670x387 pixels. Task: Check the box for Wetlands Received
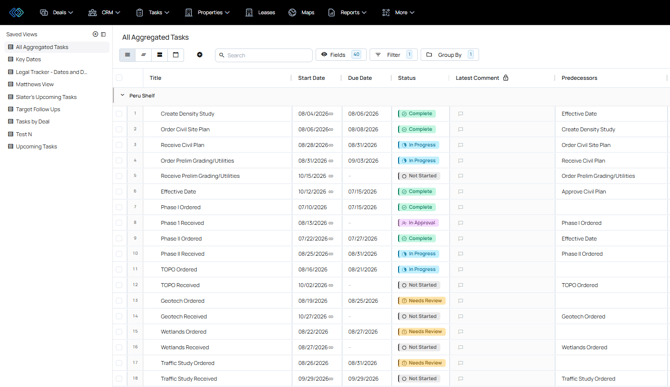tap(119, 347)
